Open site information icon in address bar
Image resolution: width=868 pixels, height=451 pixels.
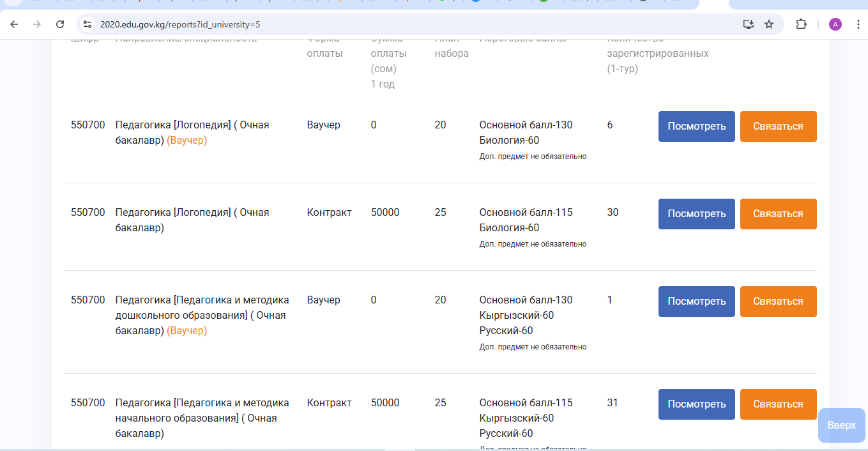pyautogui.click(x=88, y=24)
